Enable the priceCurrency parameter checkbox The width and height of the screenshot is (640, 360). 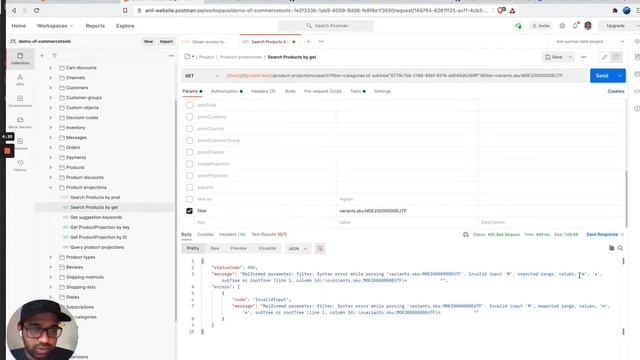click(x=189, y=117)
